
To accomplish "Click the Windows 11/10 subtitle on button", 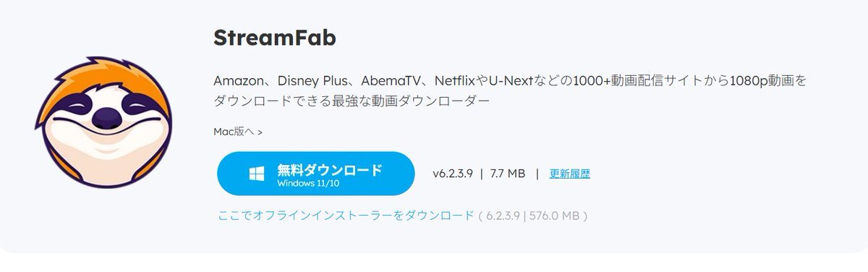I will tap(308, 183).
